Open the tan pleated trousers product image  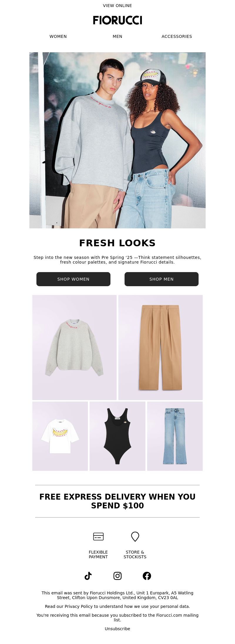pyautogui.click(x=160, y=348)
